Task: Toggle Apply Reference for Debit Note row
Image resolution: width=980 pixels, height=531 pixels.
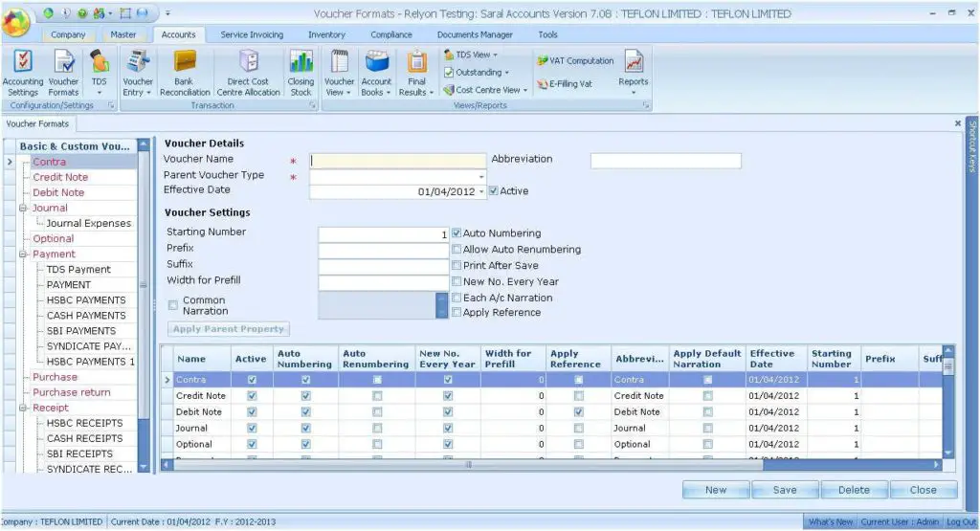Action: tap(579, 412)
